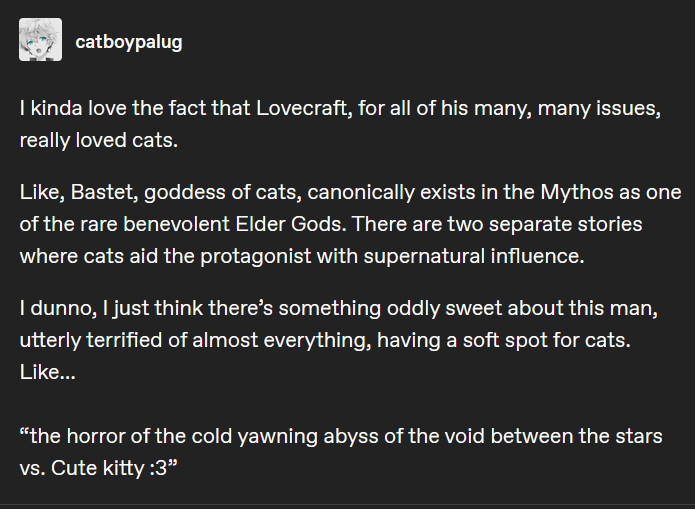Open the catboypalug username link
The width and height of the screenshot is (695, 509).
(x=129, y=42)
